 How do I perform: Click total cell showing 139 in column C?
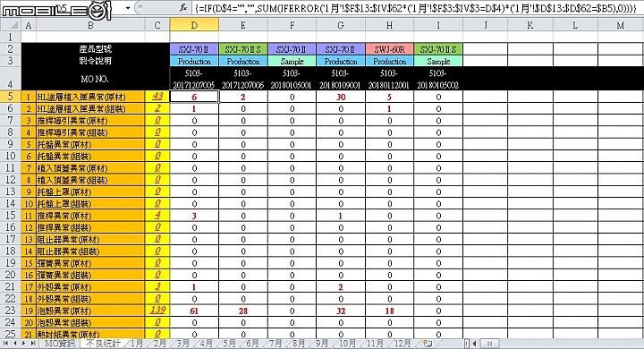(157, 311)
